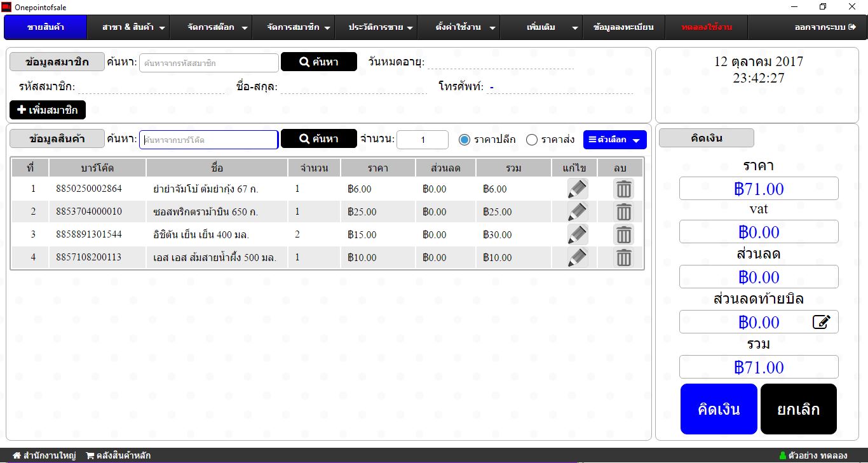Open the ข้อมูลลงทะเบียน menu item
868x463 pixels.
(623, 27)
